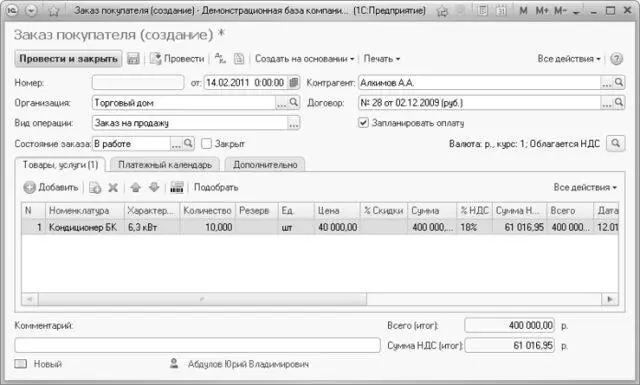
Task: Switch to the Платежный календарь tab
Action: click(165, 165)
